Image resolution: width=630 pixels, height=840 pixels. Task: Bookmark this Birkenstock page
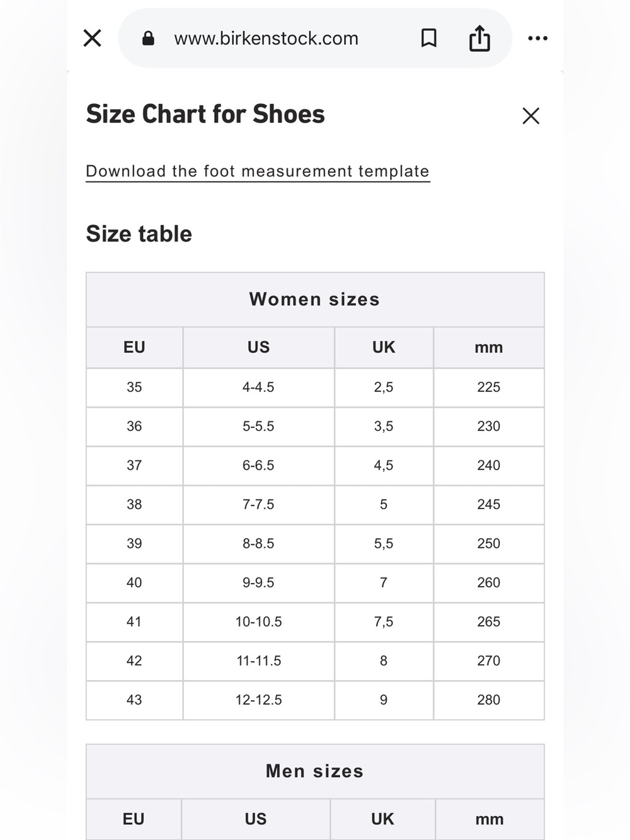coord(428,38)
